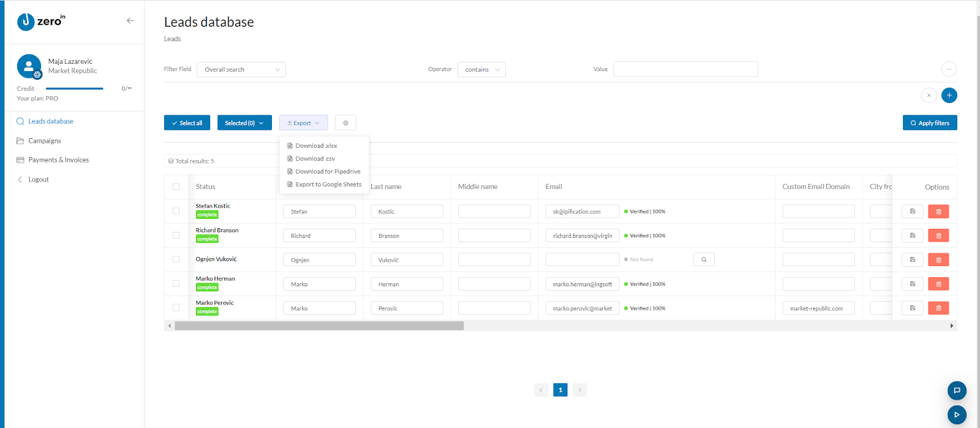Image resolution: width=980 pixels, height=428 pixels.
Task: Open Campaigns in sidebar
Action: (45, 141)
